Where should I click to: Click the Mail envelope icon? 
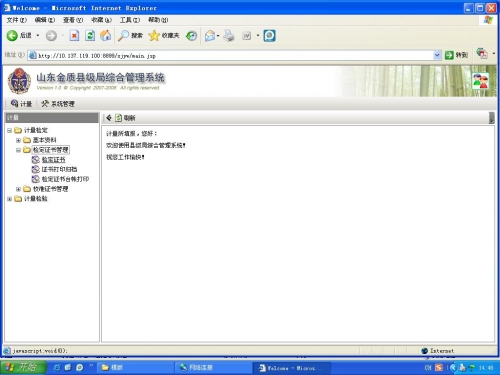point(210,35)
